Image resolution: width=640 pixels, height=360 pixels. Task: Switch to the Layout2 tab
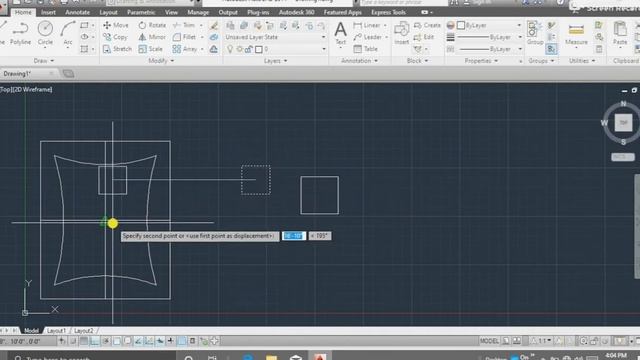(x=84, y=331)
